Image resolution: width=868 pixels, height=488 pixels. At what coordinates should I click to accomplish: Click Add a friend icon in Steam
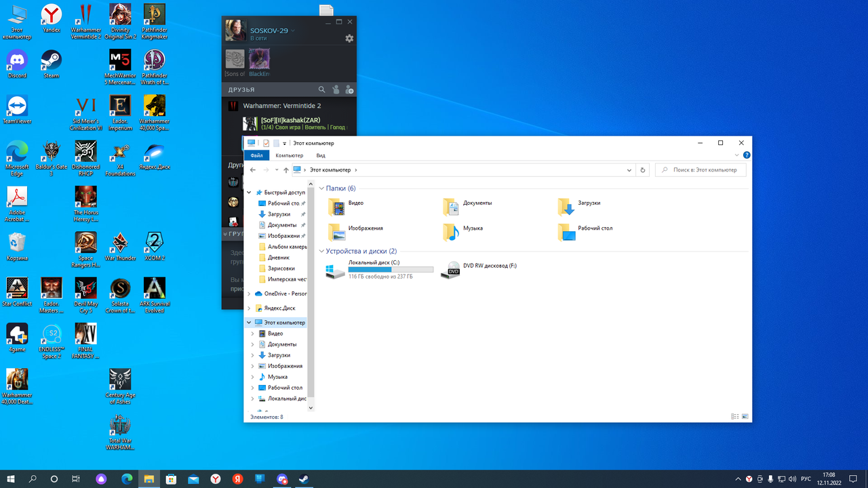pos(349,89)
